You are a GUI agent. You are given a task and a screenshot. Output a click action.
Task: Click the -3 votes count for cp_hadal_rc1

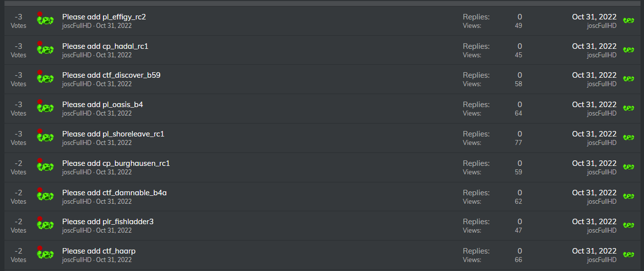[18, 46]
